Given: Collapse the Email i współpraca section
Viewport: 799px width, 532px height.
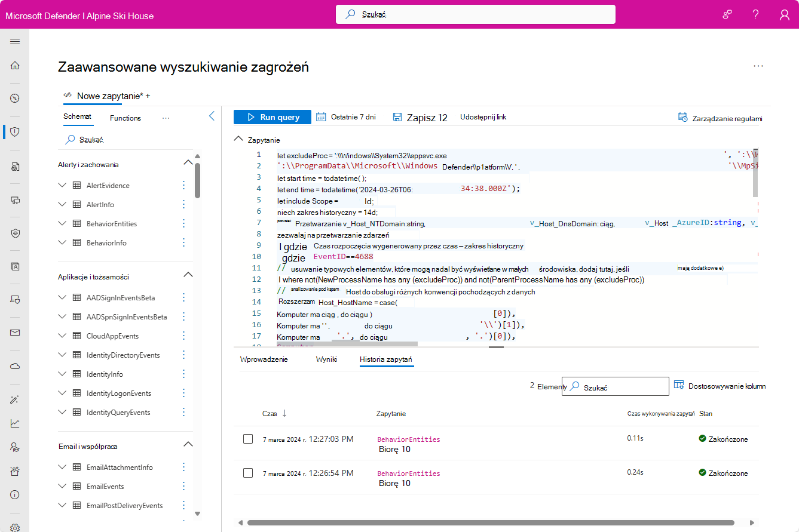Looking at the screenshot, I should pos(188,445).
